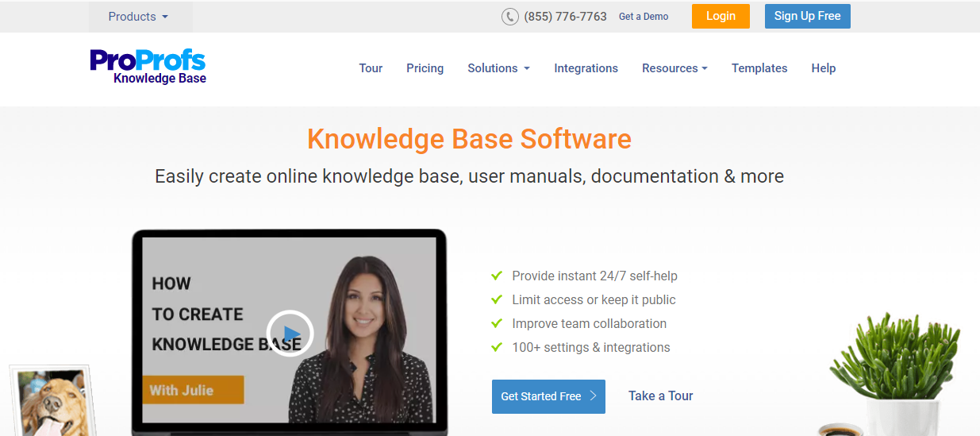This screenshot has width=980, height=436.
Task: Click 'Provide instant 24/7 self-help' text
Action: 594,276
